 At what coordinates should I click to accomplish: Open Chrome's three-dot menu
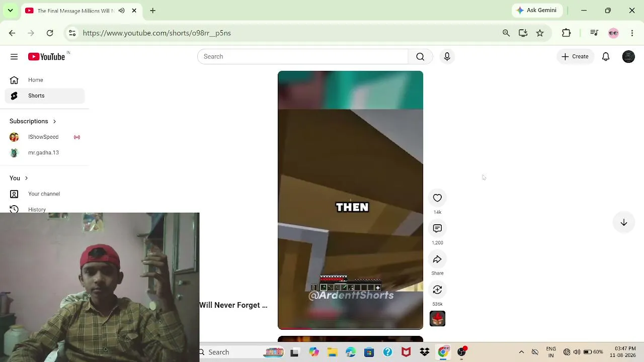coord(632,33)
